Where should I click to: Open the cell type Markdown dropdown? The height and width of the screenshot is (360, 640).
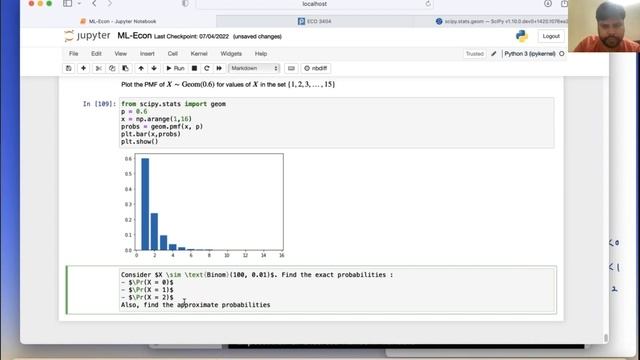pyautogui.click(x=254, y=68)
